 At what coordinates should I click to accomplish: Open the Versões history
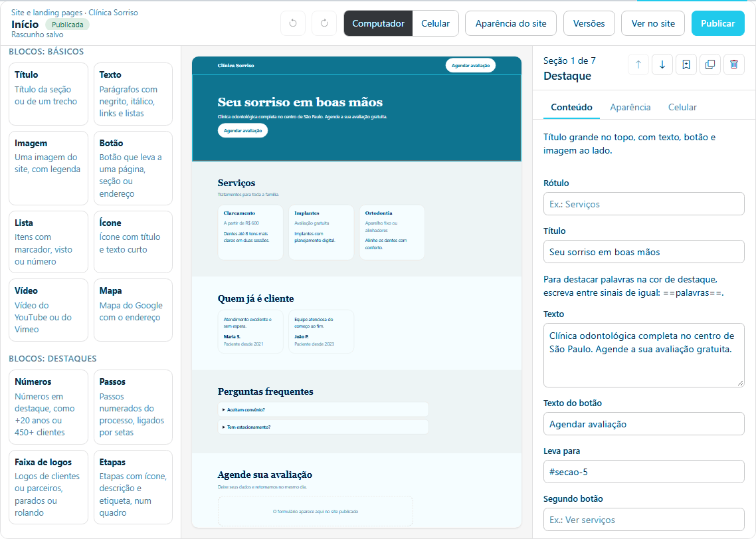click(589, 23)
